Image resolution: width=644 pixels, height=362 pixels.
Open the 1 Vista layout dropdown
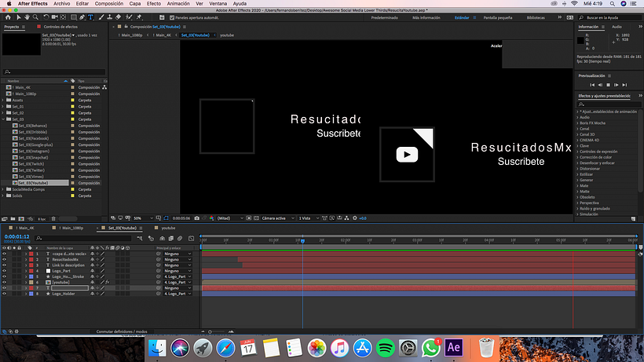point(309,218)
